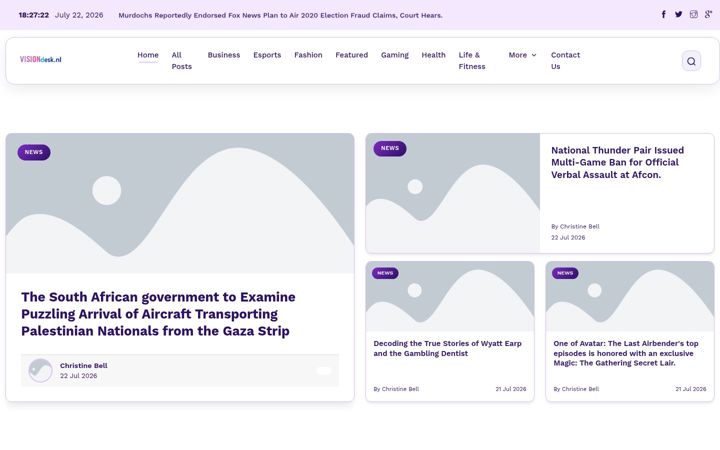Click the Avatar Last Airbender article image
The image size is (720, 450).
[x=630, y=296]
